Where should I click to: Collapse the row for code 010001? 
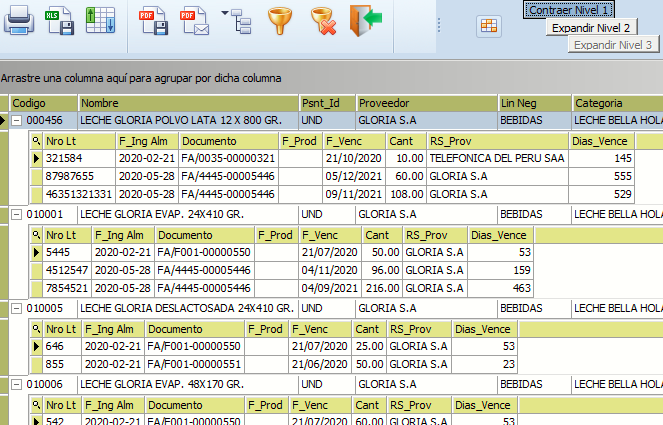[x=16, y=214]
